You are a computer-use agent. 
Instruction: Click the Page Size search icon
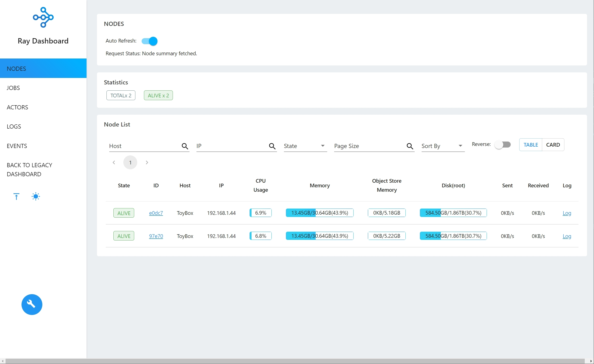tap(410, 146)
